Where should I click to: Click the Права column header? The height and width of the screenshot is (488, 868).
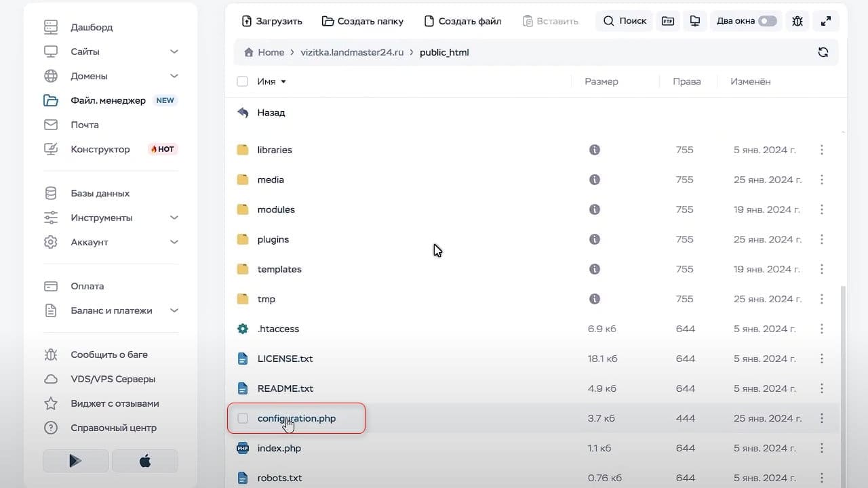click(x=687, y=81)
